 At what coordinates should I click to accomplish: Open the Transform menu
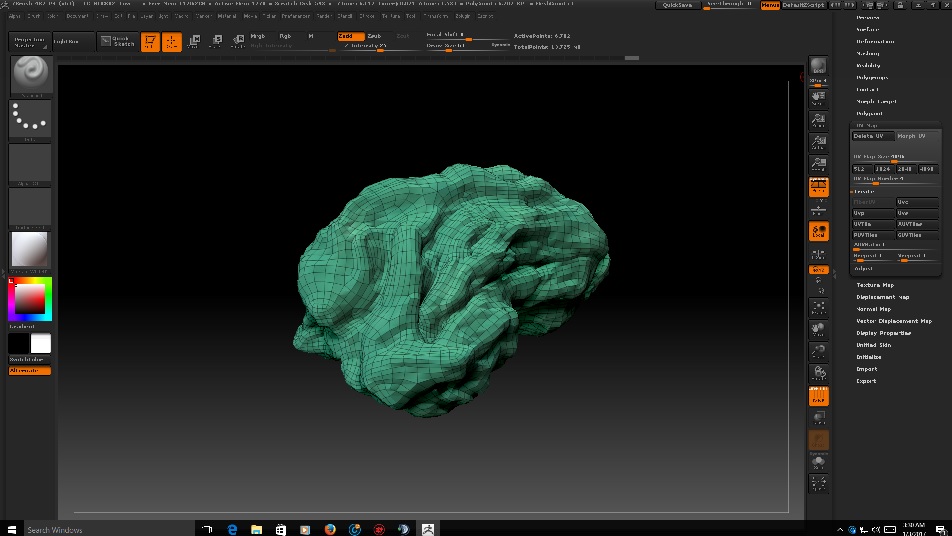(435, 16)
